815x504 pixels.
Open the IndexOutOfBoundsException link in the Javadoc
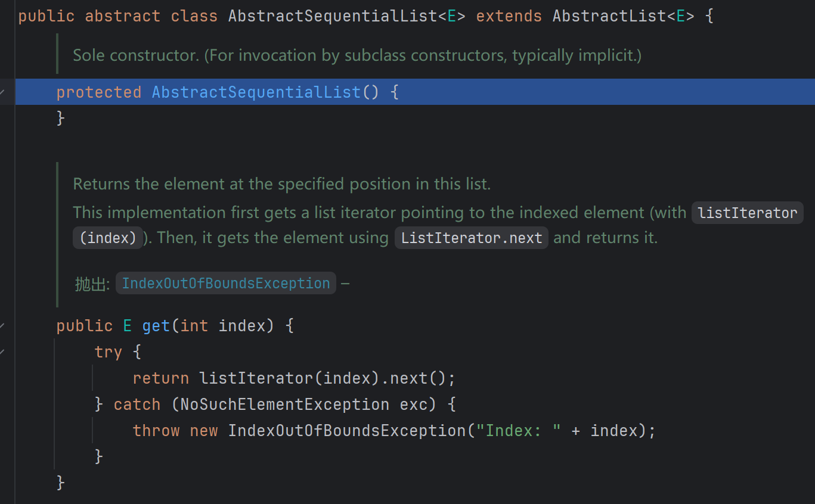coord(225,283)
